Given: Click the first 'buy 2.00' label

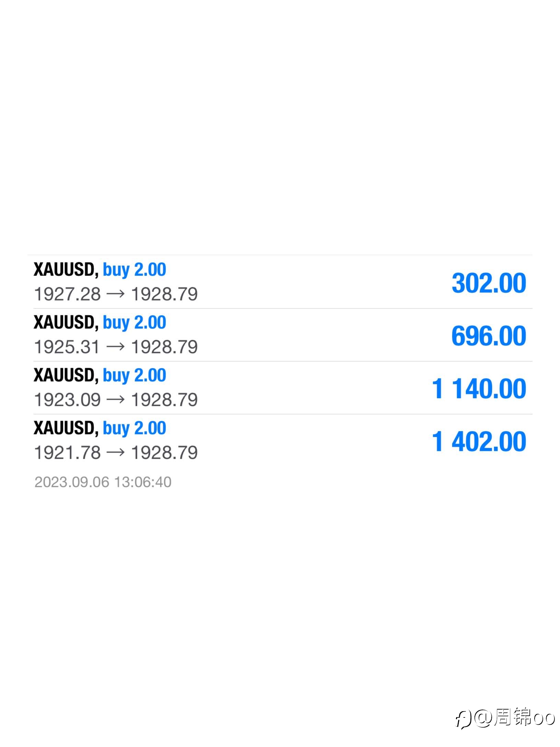Looking at the screenshot, I should point(134,270).
